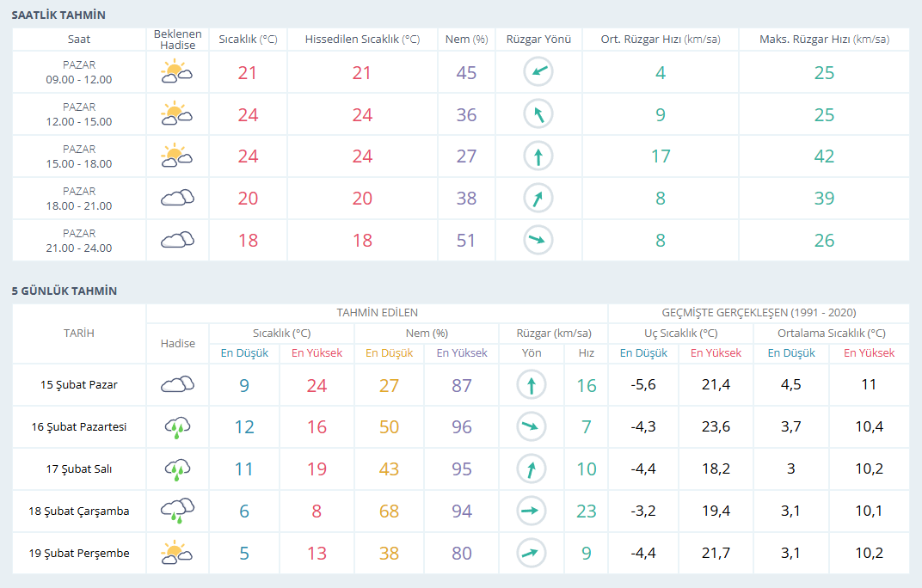This screenshot has width=922, height=588.
Task: Click the 16 Şubat Pazartesi date label
Action: click(79, 427)
